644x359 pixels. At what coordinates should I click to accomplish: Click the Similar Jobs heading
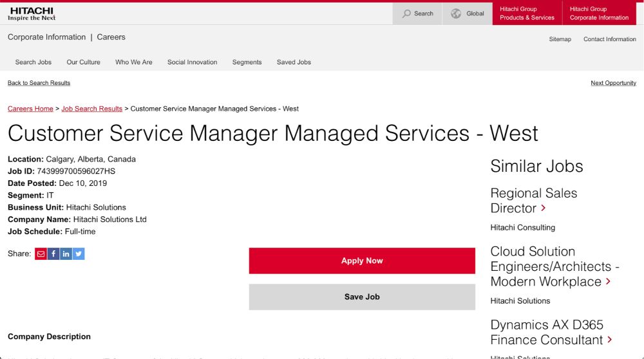536,166
